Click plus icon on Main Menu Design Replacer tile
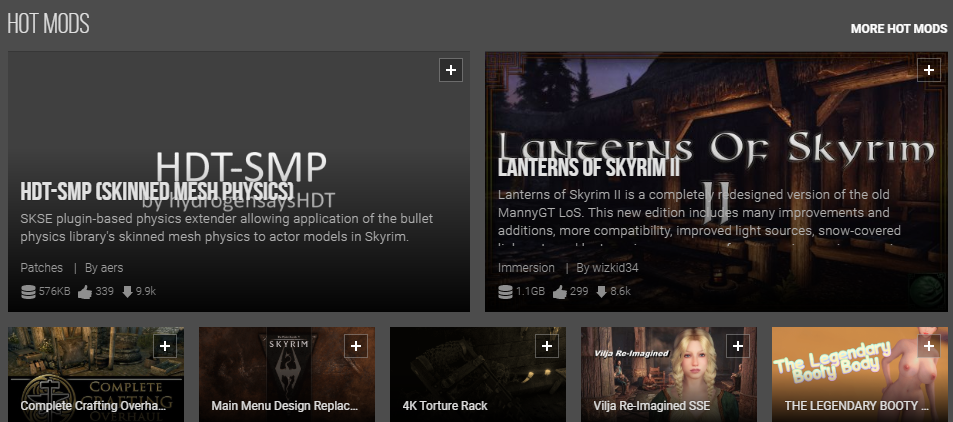 coord(356,346)
